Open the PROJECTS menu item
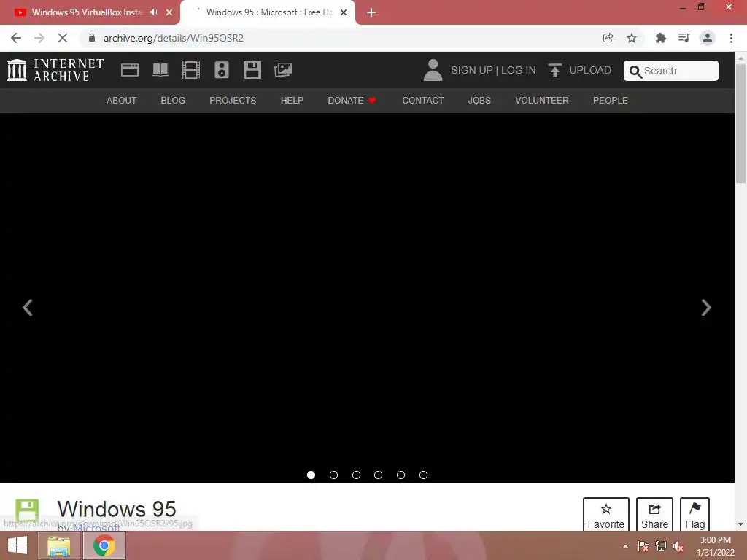The image size is (747, 560). 233,101
